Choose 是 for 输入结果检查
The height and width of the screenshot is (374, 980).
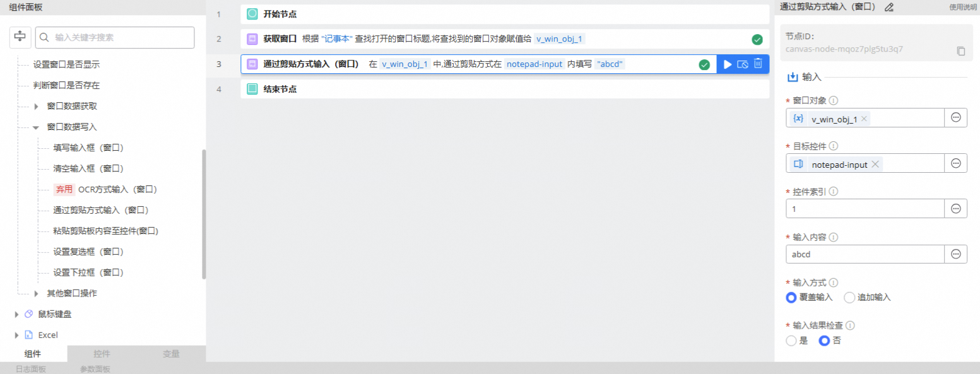791,341
